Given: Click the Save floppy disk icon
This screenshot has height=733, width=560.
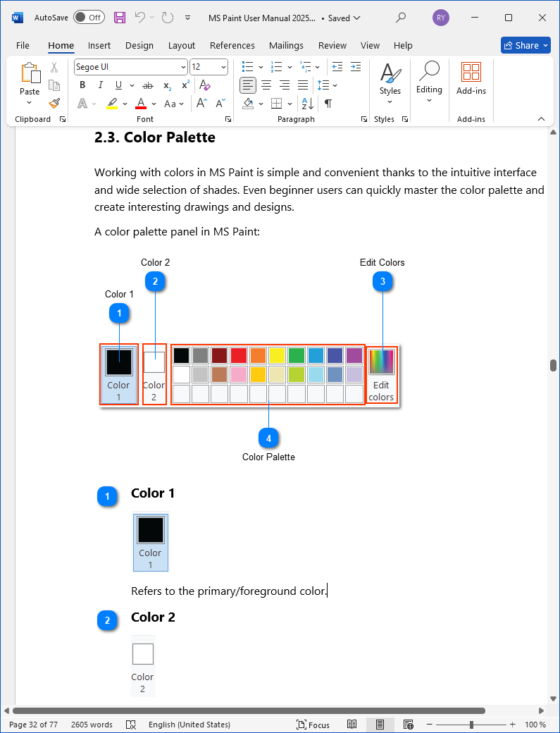Looking at the screenshot, I should pyautogui.click(x=120, y=18).
